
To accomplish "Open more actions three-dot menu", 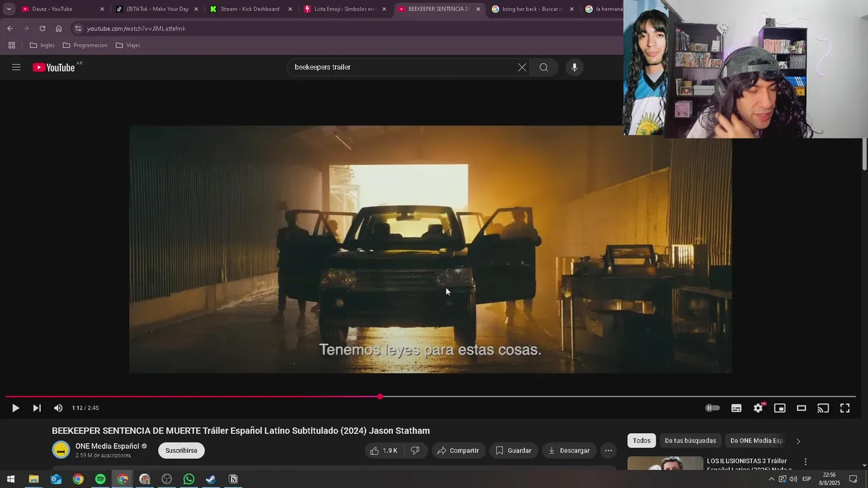I will coord(608,450).
